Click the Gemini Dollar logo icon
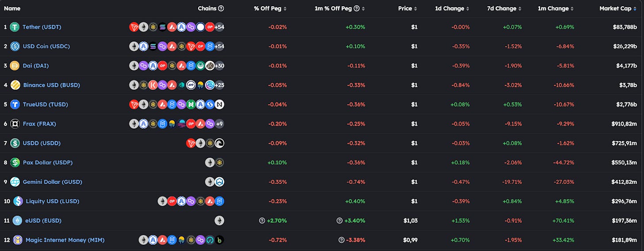Viewport: 644px width, 251px height. 15,182
